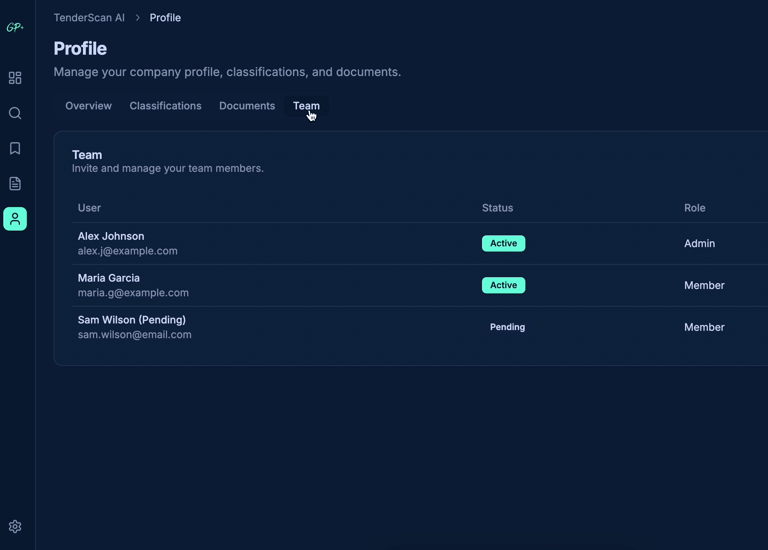Go to TenderScan AI breadcrumb link
This screenshot has height=550, width=768.
(x=89, y=18)
